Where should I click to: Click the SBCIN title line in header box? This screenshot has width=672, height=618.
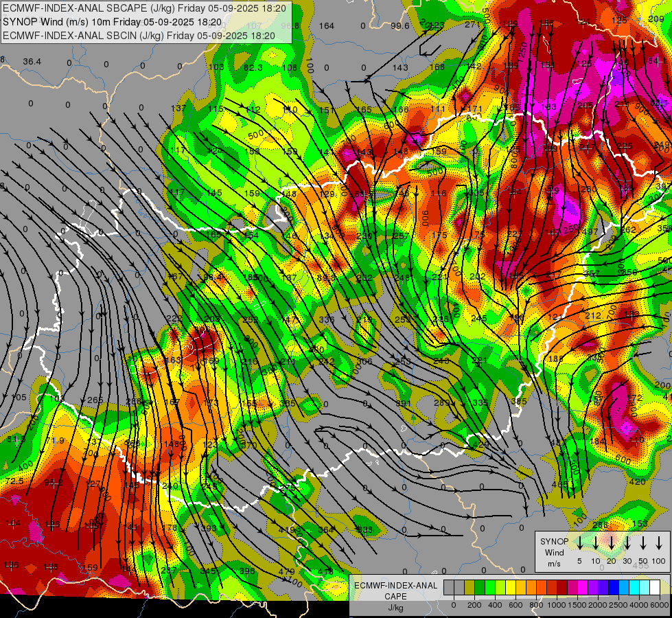point(139,36)
